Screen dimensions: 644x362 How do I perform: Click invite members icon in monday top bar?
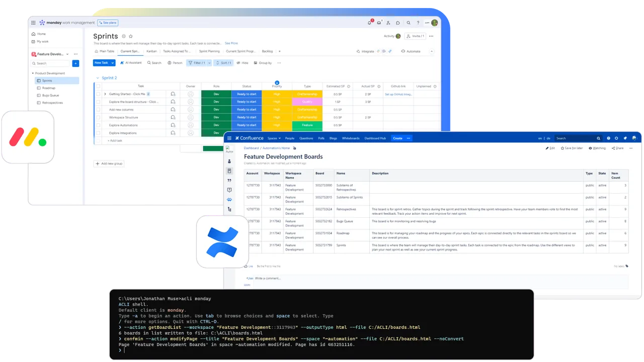(x=388, y=23)
